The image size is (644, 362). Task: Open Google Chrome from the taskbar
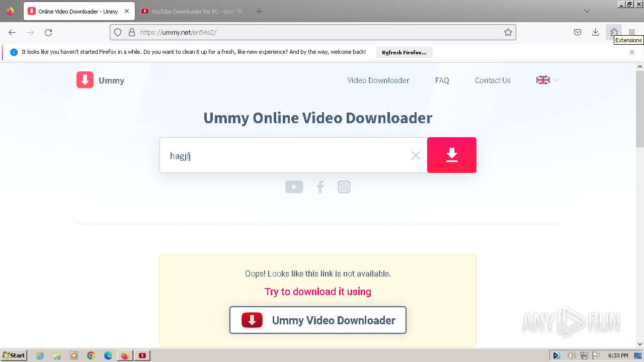tap(91, 355)
